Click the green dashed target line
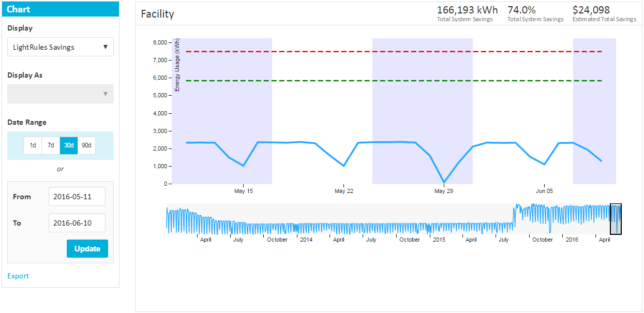 pyautogui.click(x=388, y=81)
